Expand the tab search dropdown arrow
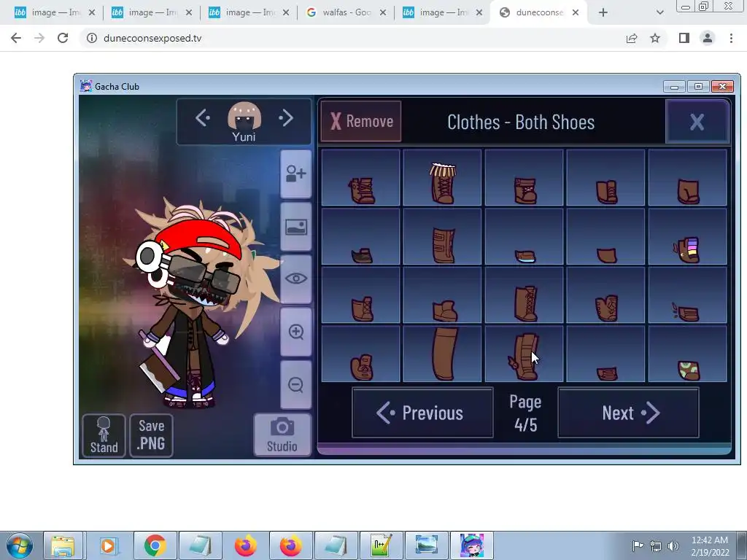The image size is (747, 560). 659,13
